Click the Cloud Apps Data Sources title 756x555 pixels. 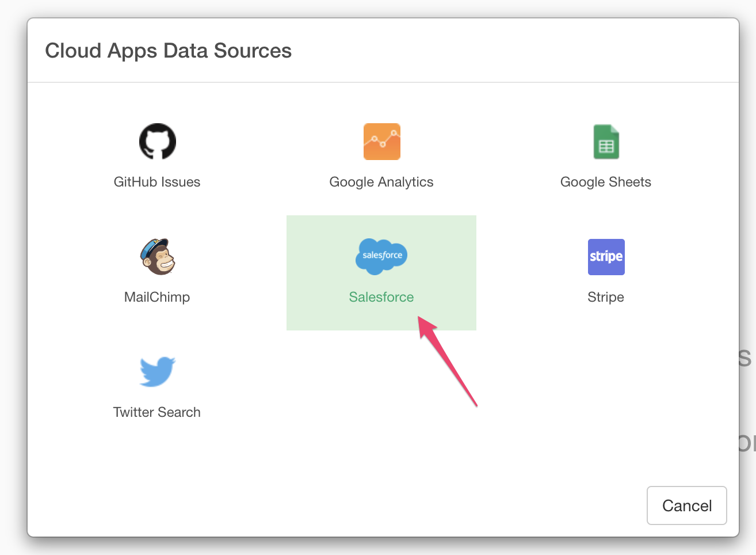pyautogui.click(x=169, y=51)
